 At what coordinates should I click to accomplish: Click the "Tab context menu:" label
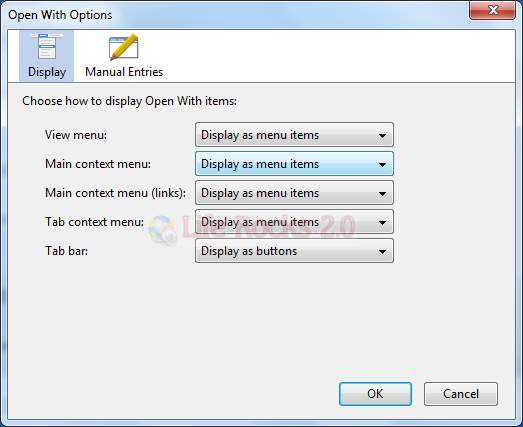tap(94, 222)
